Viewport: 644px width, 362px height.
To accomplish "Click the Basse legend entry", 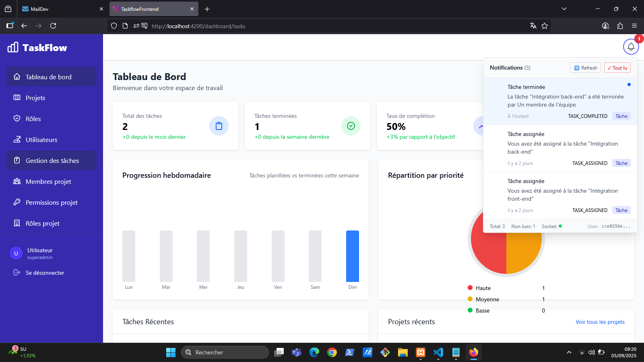I will [x=506, y=311].
